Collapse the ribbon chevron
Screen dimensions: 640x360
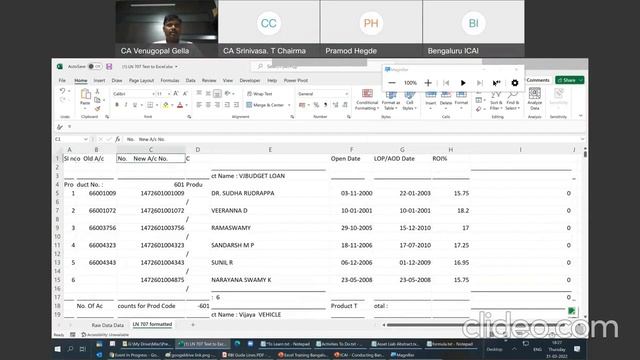pos(580,116)
